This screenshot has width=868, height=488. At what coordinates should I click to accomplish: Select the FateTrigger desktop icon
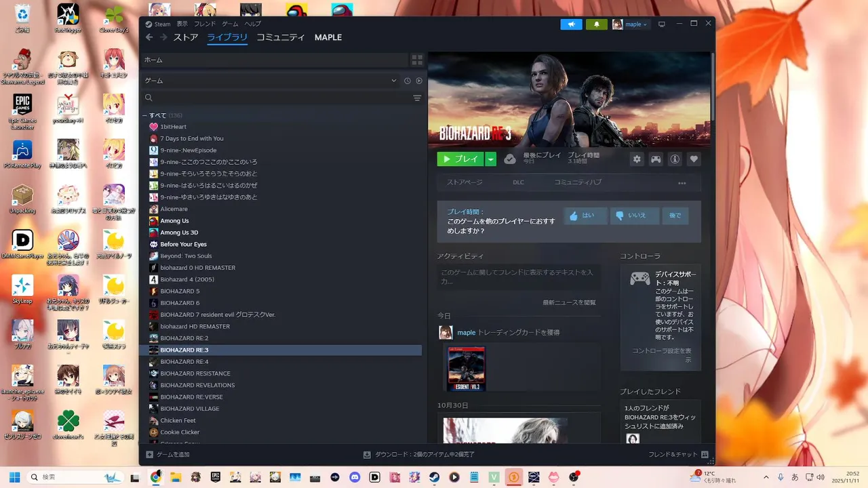(x=68, y=19)
